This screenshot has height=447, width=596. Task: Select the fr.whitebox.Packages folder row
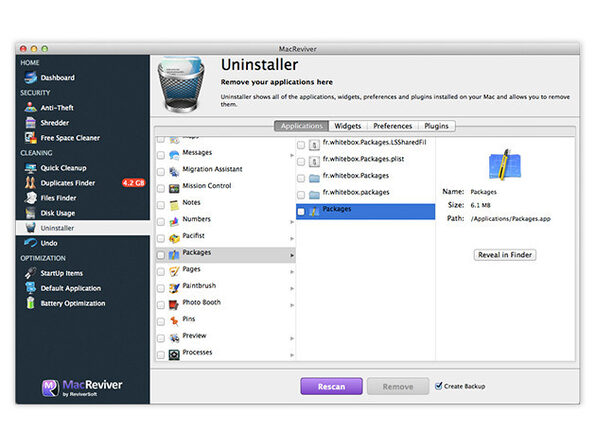(x=366, y=178)
